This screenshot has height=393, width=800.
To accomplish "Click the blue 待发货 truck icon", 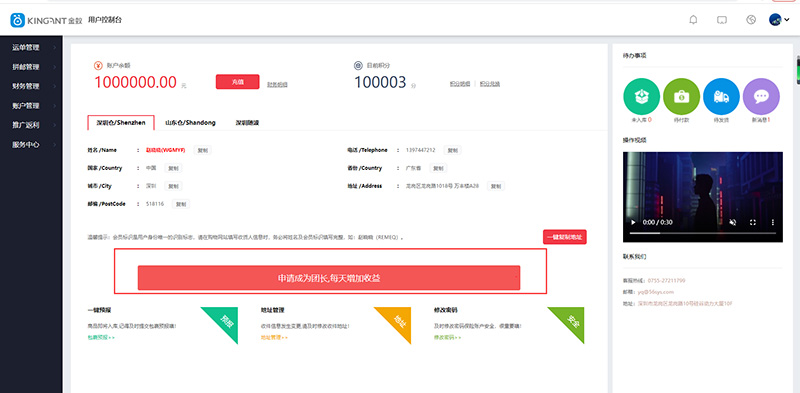I will click(x=721, y=96).
